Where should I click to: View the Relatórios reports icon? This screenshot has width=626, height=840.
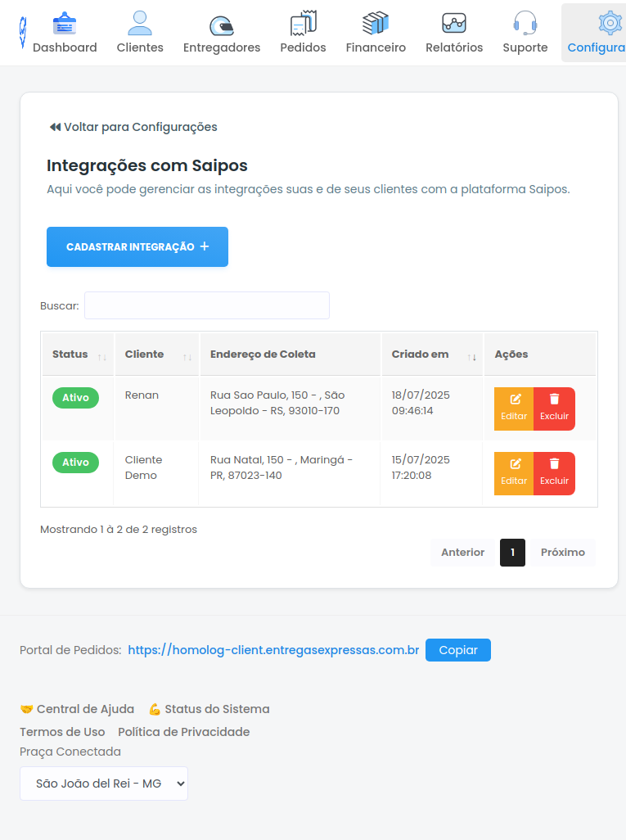click(453, 22)
